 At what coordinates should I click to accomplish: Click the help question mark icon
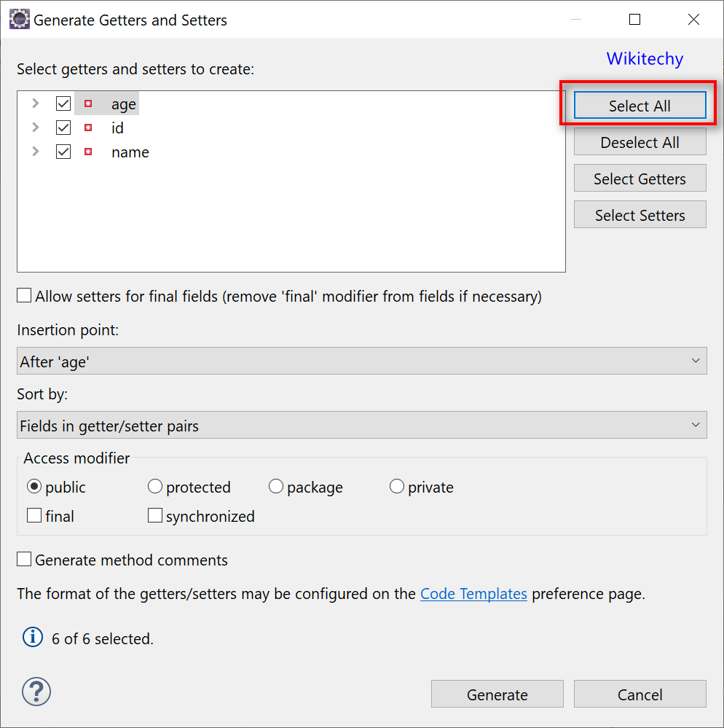36,691
